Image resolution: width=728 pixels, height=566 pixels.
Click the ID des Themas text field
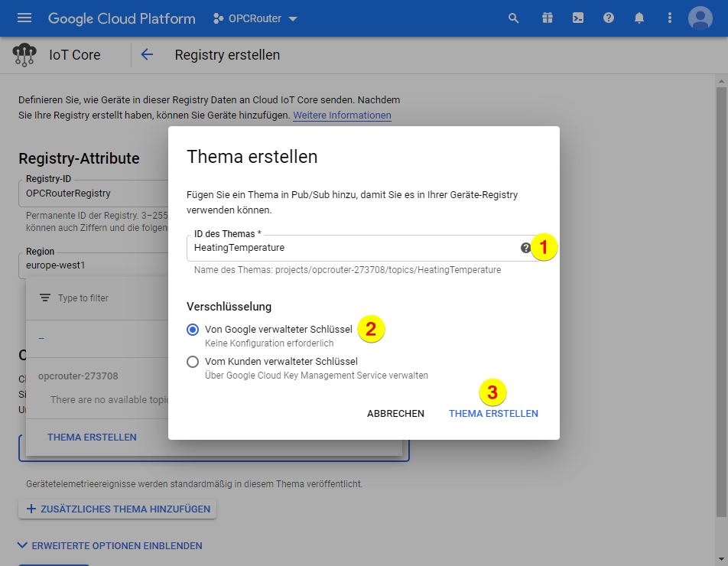[352, 248]
